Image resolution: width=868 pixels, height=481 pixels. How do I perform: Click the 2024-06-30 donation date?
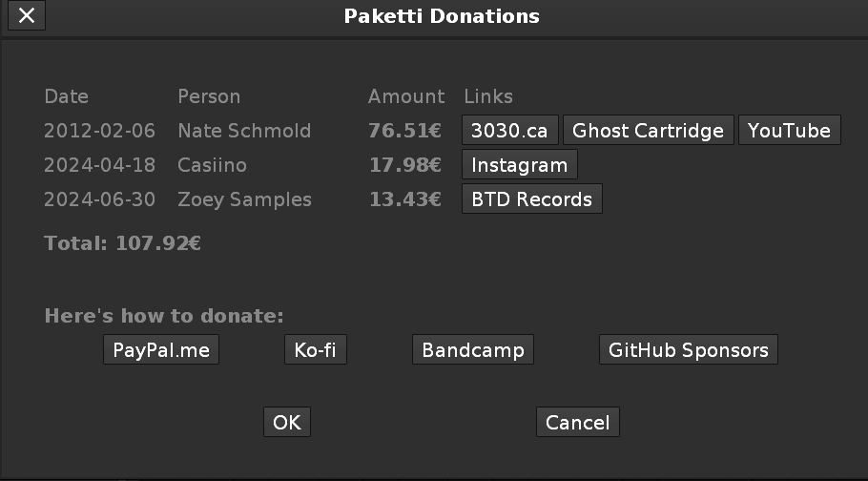(99, 199)
